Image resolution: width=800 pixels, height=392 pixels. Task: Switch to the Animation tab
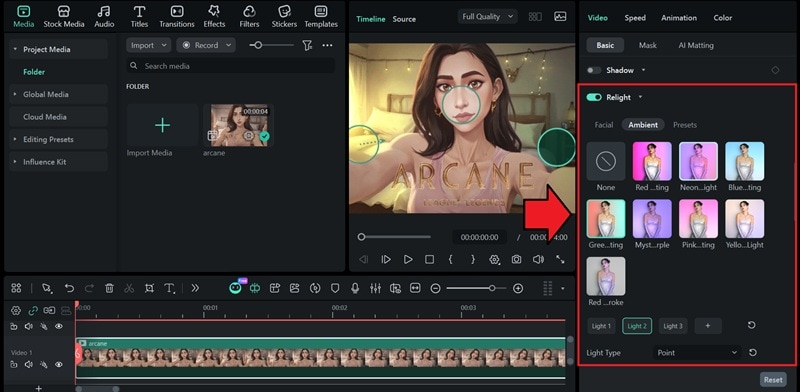(679, 18)
